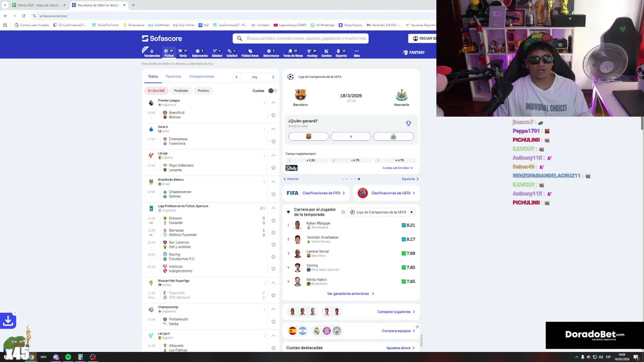
Task: Select the Próximo filter
Action: click(x=203, y=90)
